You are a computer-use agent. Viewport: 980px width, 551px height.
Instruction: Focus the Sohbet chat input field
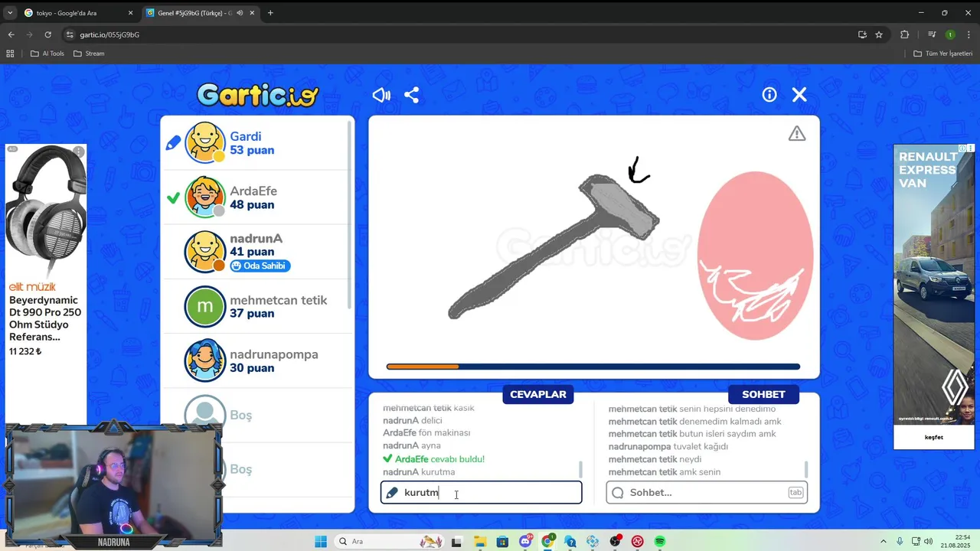(706, 492)
